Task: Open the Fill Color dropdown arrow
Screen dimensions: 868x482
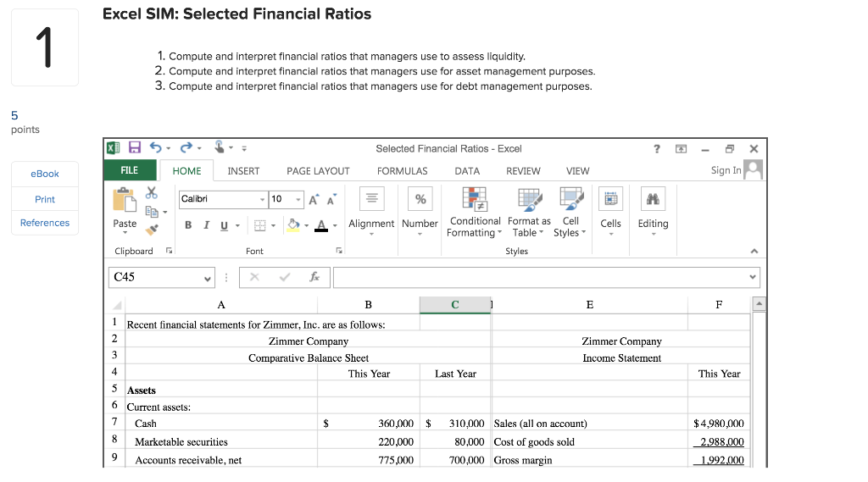Action: click(306, 226)
